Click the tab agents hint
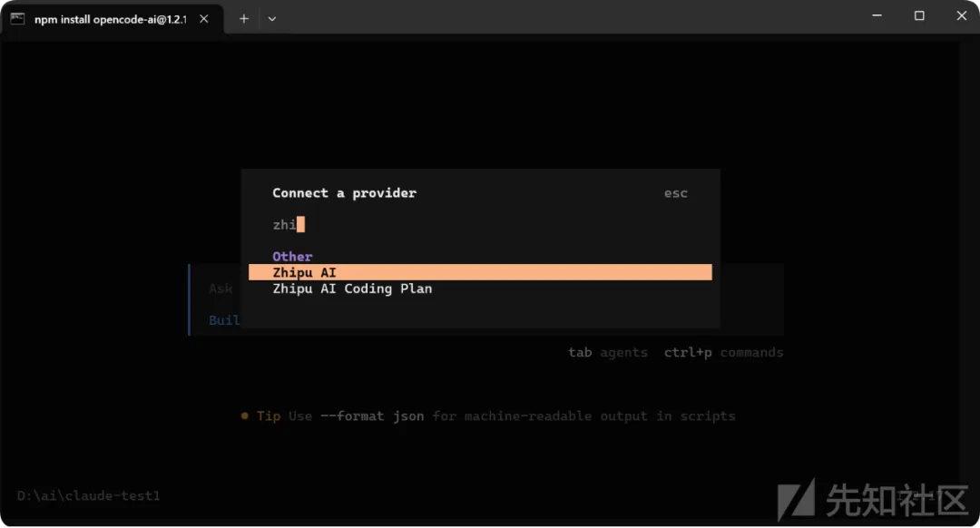Screen dimensions: 980x528 [x=607, y=352]
